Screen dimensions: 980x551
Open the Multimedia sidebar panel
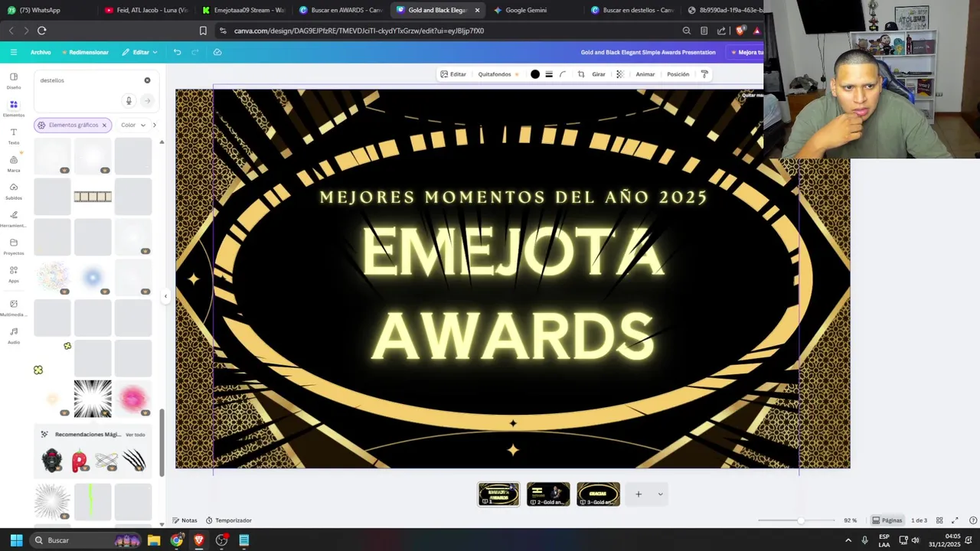pos(14,308)
